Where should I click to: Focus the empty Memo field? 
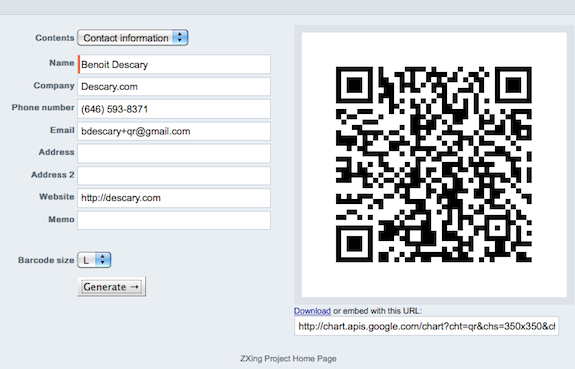pos(174,220)
